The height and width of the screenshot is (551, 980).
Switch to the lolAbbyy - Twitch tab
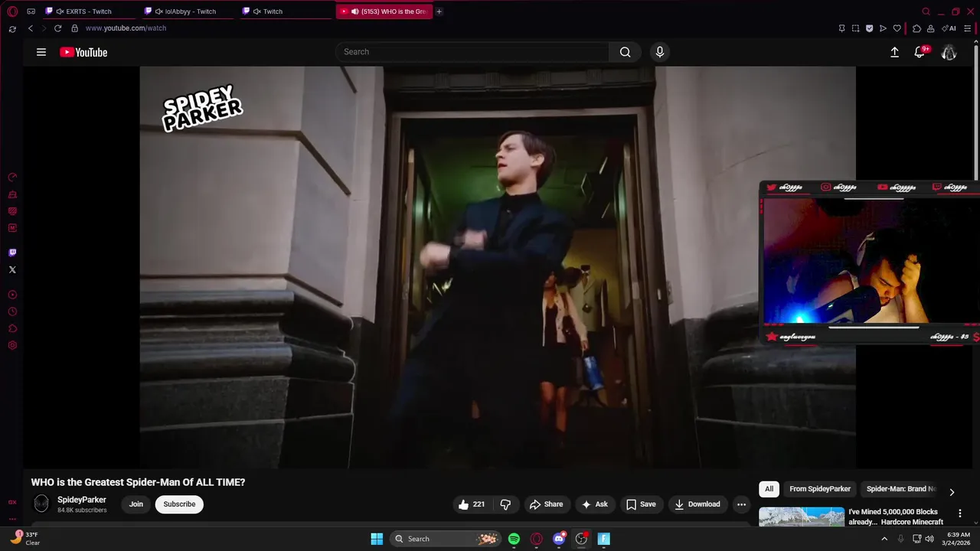click(189, 11)
